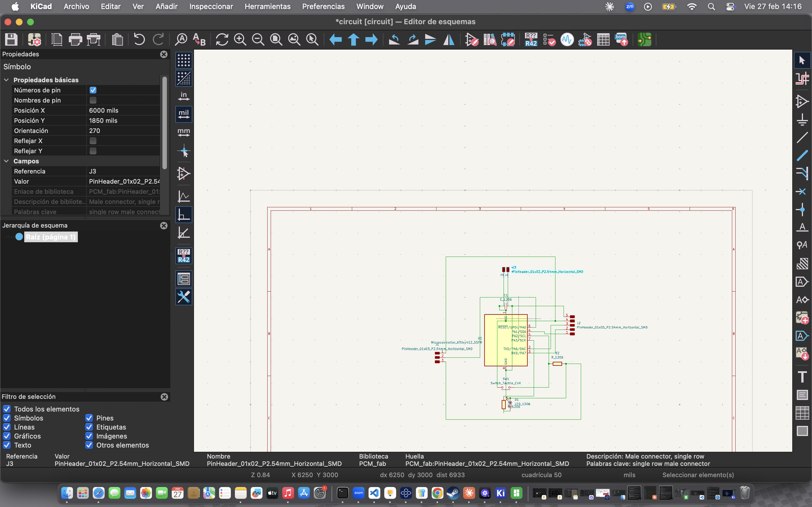Open the Symbol Editor from the toolbar
Screen dimensions: 812x507
pyautogui.click(x=471, y=39)
